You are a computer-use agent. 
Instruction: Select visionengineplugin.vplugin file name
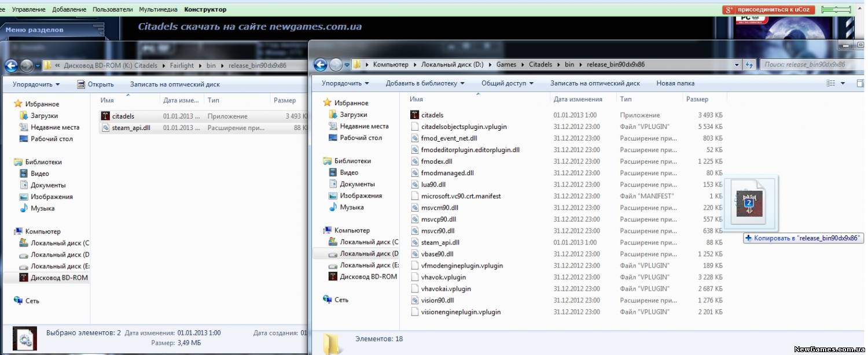point(461,312)
